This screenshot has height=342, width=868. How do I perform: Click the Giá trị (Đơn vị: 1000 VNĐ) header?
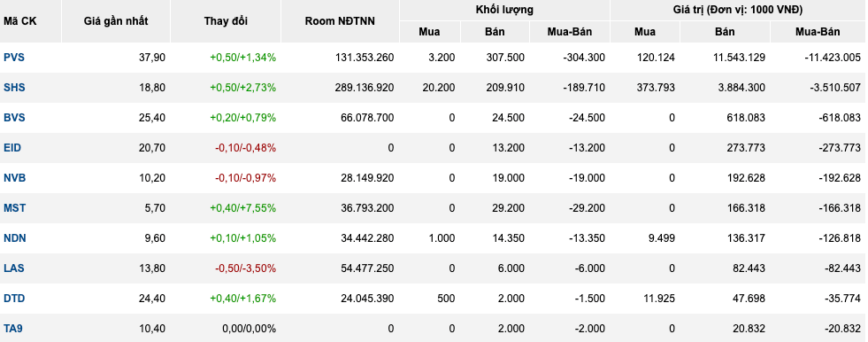pyautogui.click(x=738, y=10)
